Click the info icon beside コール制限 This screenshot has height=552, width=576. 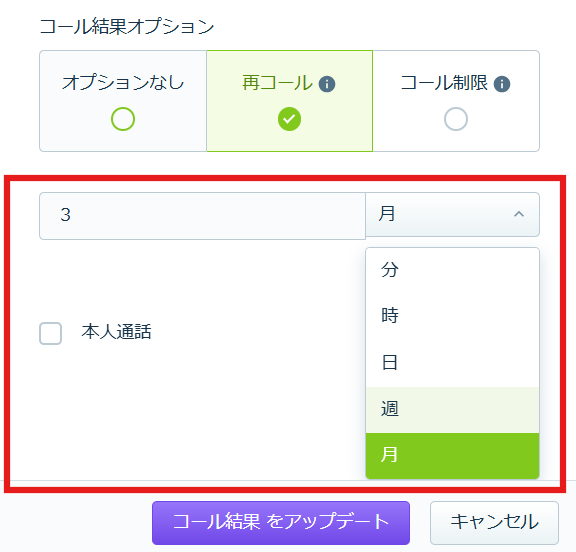tap(502, 84)
